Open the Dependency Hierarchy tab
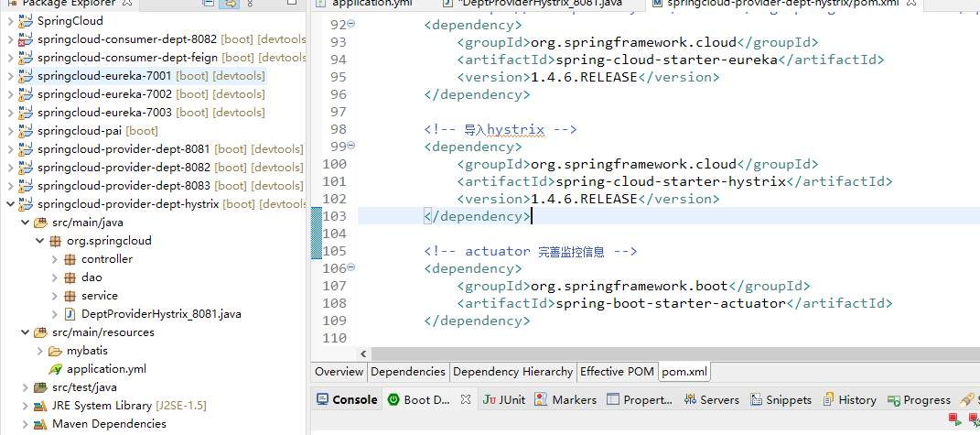 512,372
